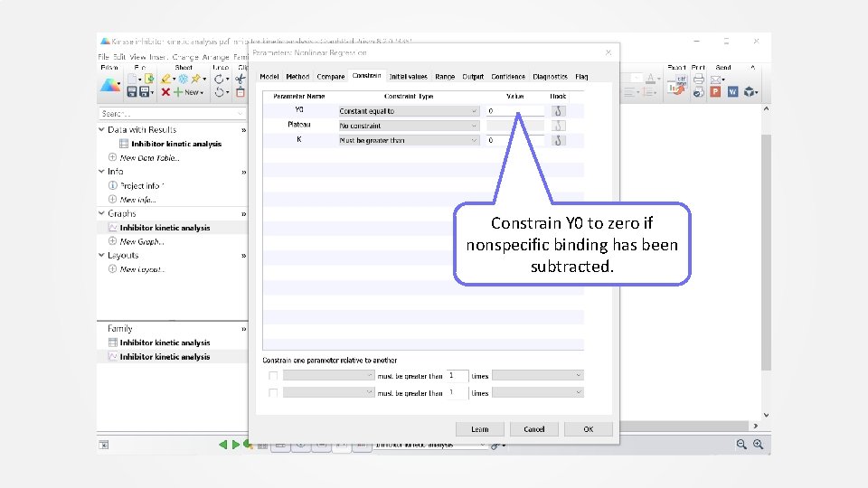Collapse the Layouts navigator section

click(101, 255)
